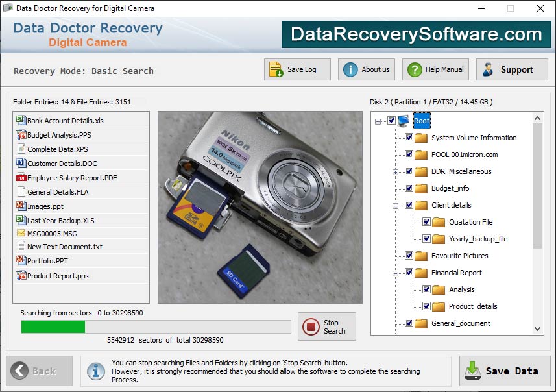Click the tree view scrollbar down arrow
Screen dimensions: 556x392
537,328
